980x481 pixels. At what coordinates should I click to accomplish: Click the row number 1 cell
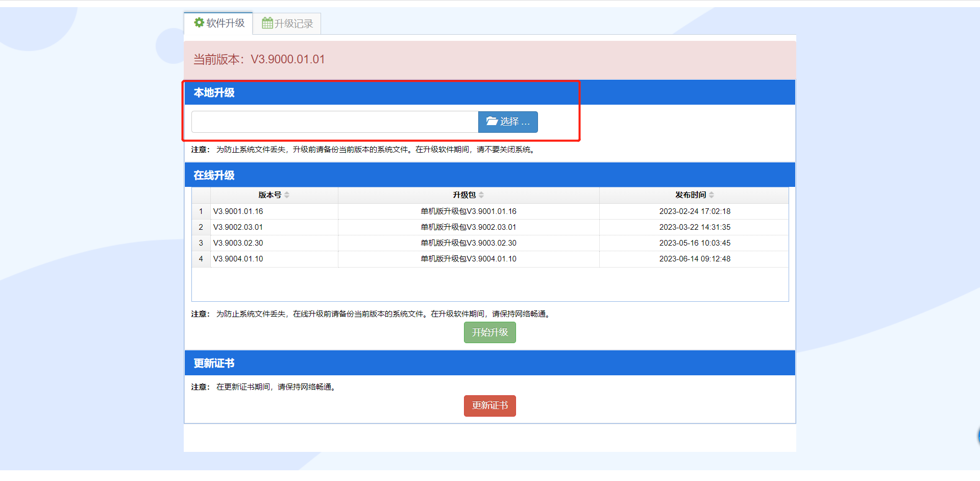[201, 211]
